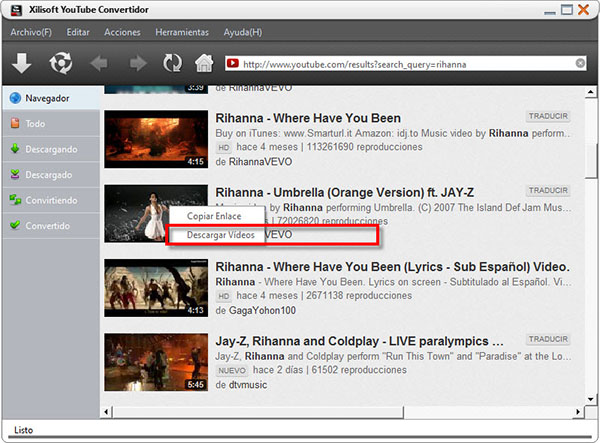Click the NUEVO badge on paralympics video
Screen dimensions: 600x443
point(232,371)
